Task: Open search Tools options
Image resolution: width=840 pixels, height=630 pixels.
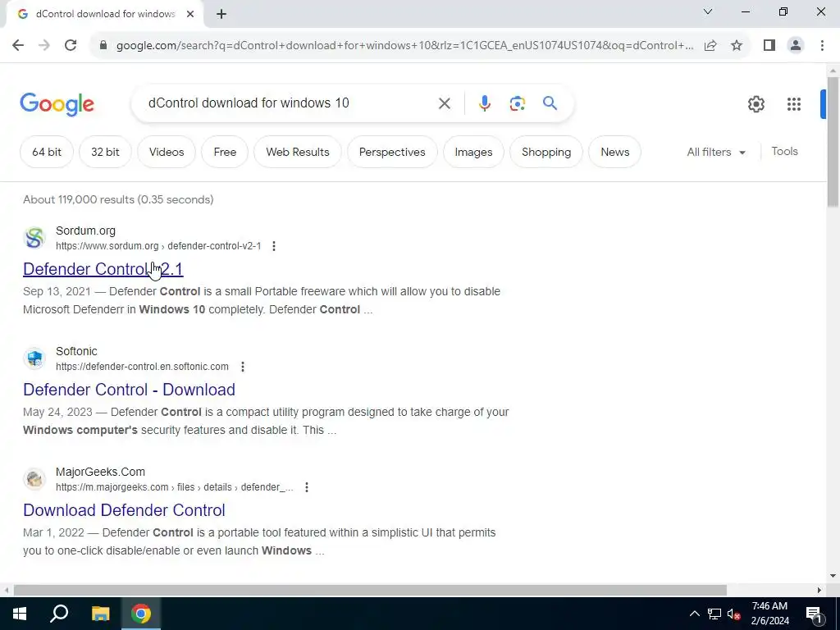Action: tap(785, 152)
